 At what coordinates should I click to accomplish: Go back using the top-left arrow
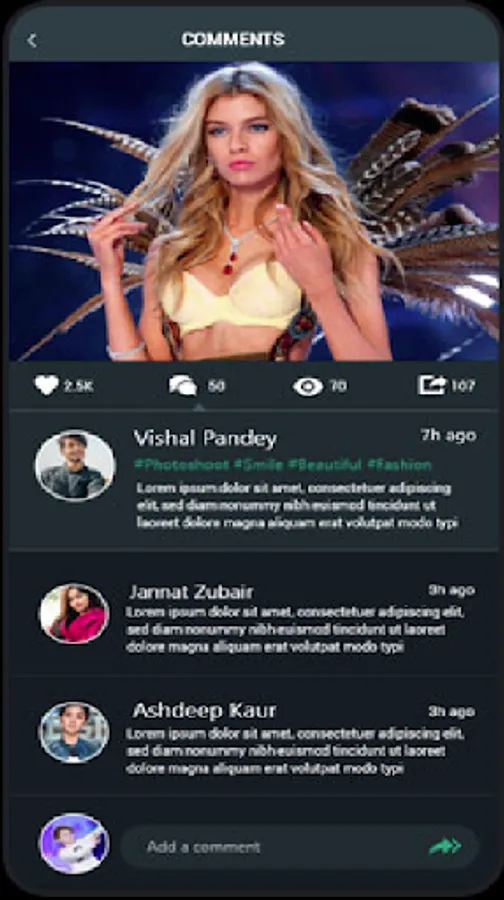32,40
